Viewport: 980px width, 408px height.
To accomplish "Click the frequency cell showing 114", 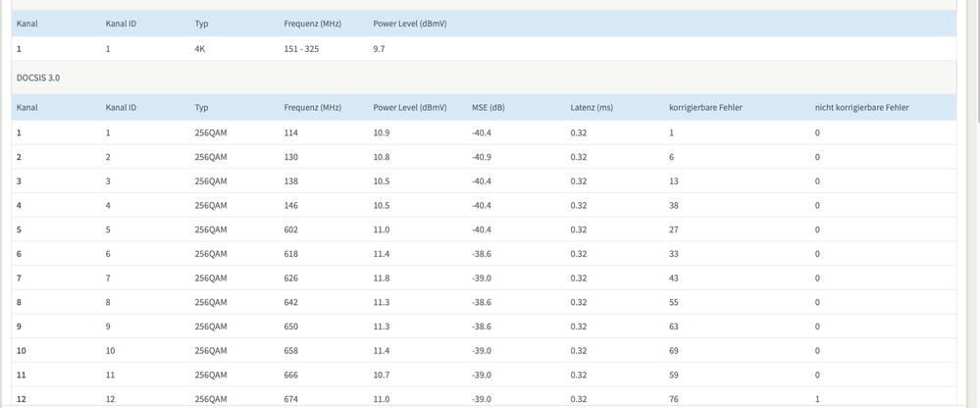I will pyautogui.click(x=290, y=132).
